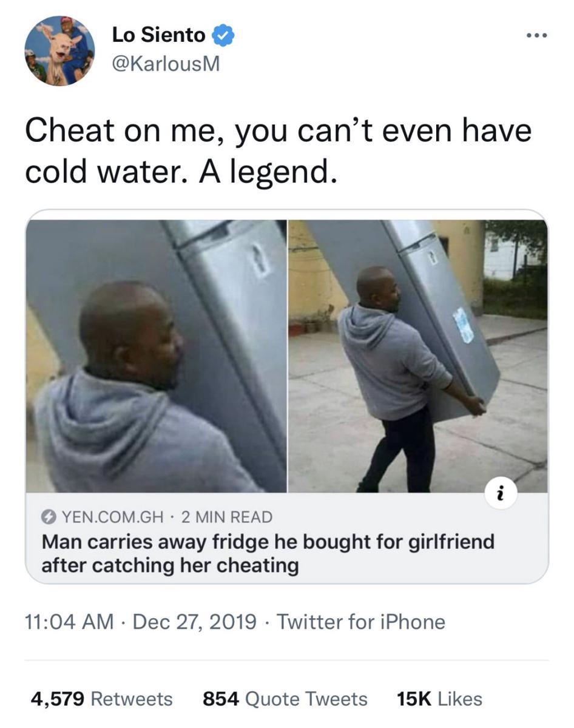Click the Twitter for iPhone source link
The width and height of the screenshot is (574, 728).
(361, 622)
